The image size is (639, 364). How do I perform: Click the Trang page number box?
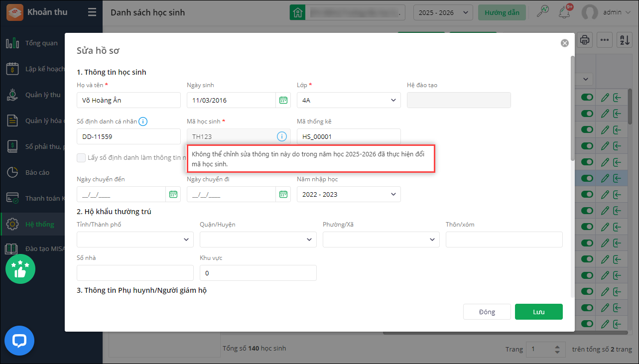(546, 349)
